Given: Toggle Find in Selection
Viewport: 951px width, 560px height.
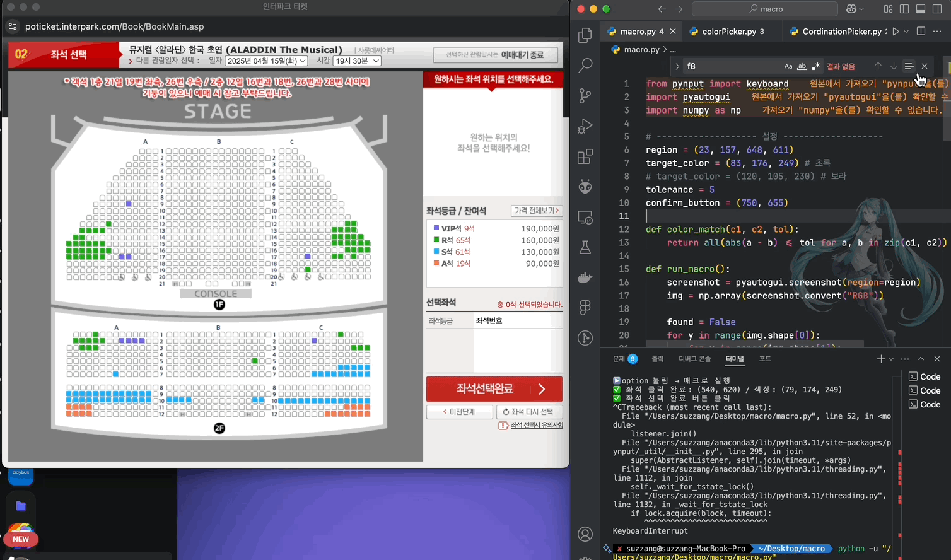Looking at the screenshot, I should 909,66.
